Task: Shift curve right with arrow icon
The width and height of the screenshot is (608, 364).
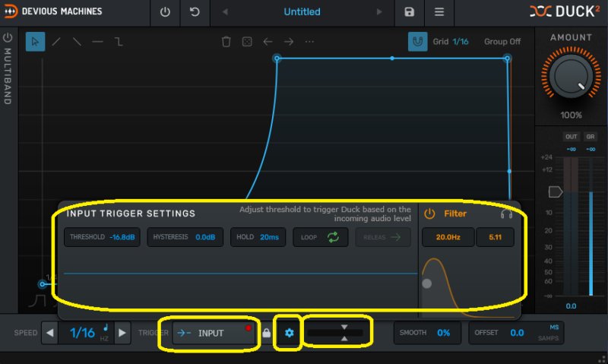Action: pyautogui.click(x=289, y=42)
